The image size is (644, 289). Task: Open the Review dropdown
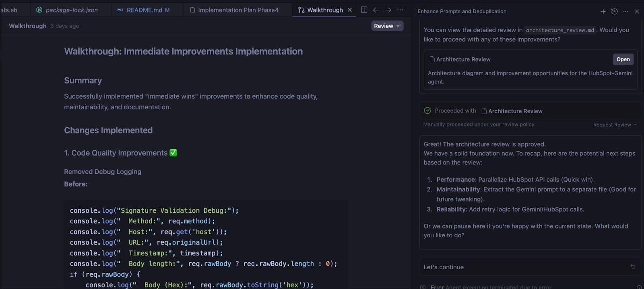tap(387, 26)
